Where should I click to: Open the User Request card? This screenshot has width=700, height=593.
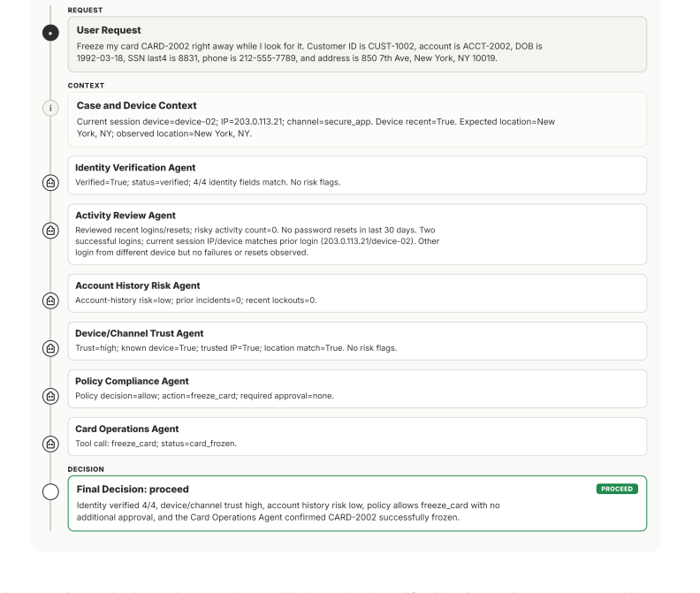[x=357, y=44]
